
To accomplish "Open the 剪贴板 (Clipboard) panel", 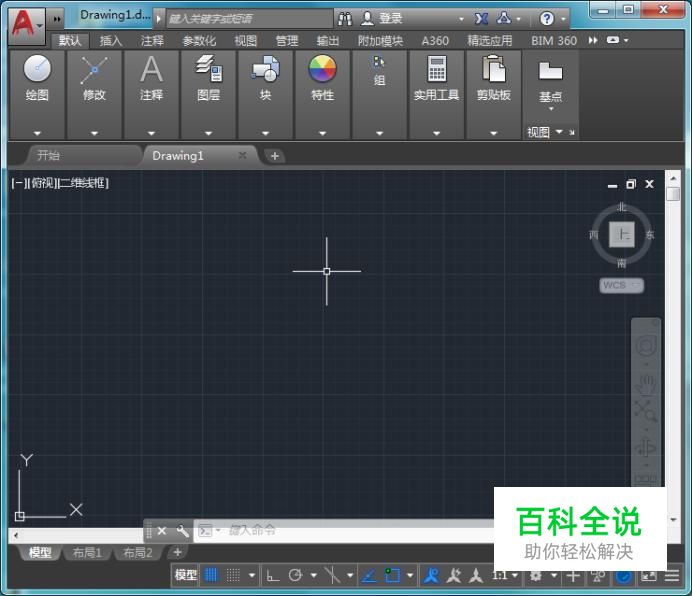I will click(x=493, y=78).
